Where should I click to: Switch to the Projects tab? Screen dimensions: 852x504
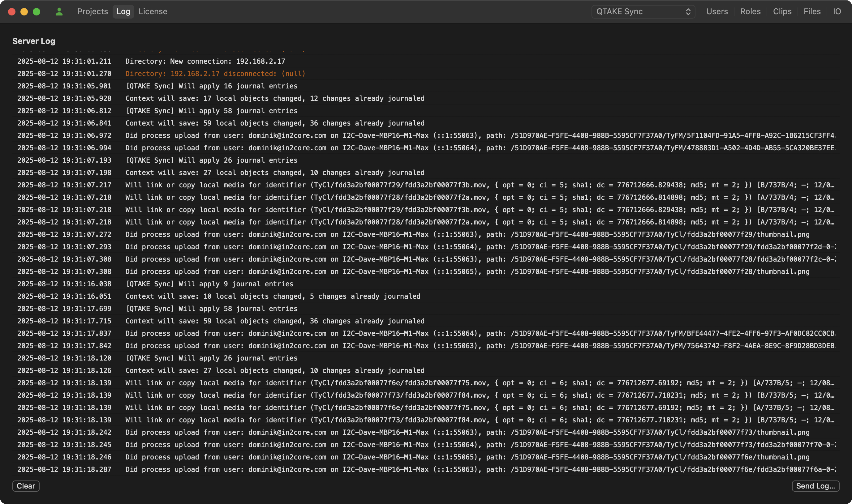[93, 11]
